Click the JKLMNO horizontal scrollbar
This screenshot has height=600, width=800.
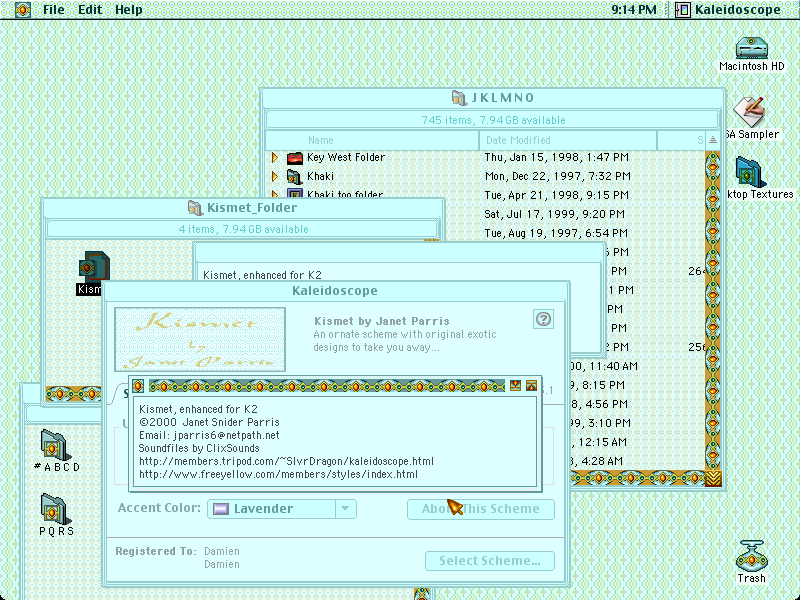point(638,479)
